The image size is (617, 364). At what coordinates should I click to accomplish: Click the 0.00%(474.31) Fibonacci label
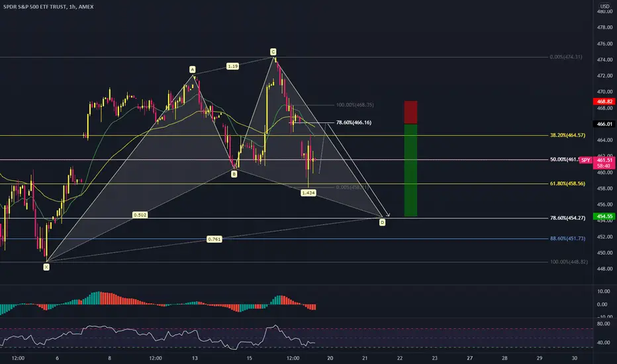[x=566, y=57]
